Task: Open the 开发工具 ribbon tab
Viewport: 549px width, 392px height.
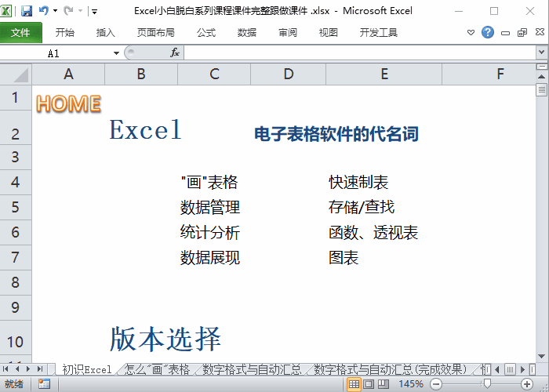Action: [x=379, y=33]
